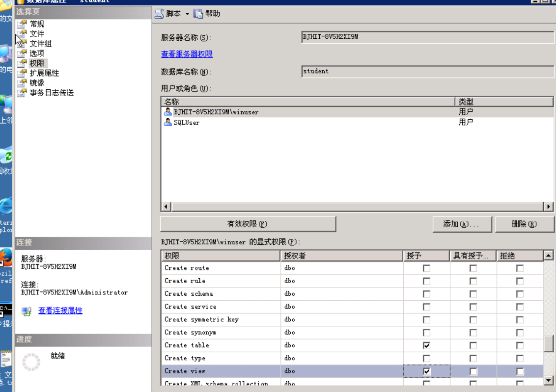Open the 脚本 dropdown arrow

click(187, 14)
